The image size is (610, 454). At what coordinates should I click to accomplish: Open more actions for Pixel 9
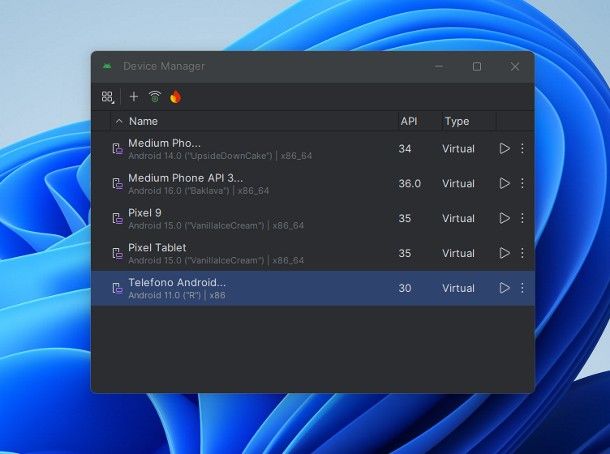coord(522,218)
